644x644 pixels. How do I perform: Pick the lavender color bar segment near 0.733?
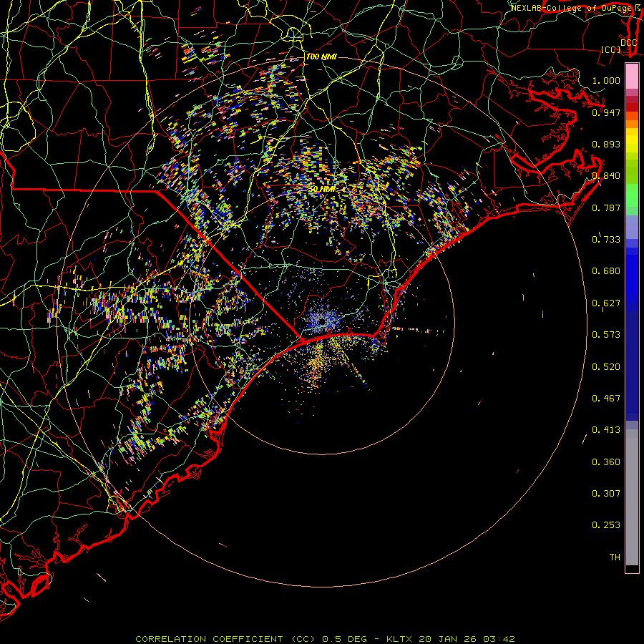632,227
